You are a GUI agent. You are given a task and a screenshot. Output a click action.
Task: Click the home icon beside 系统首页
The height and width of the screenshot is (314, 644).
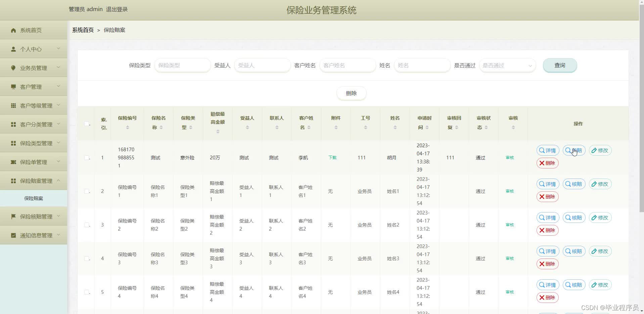click(13, 30)
